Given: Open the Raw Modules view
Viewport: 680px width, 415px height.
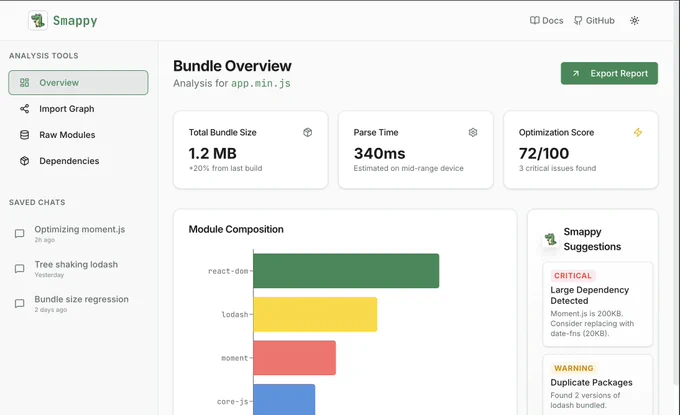Looking at the screenshot, I should tap(78, 135).
